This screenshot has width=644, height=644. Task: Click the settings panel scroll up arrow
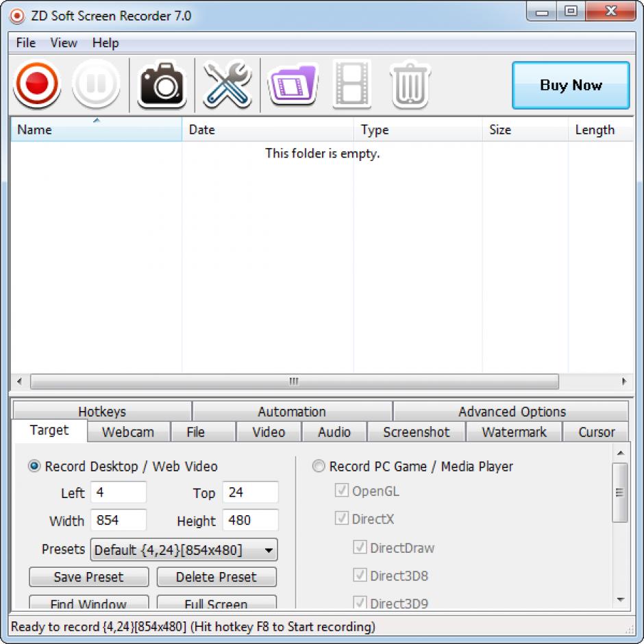pyautogui.click(x=620, y=453)
